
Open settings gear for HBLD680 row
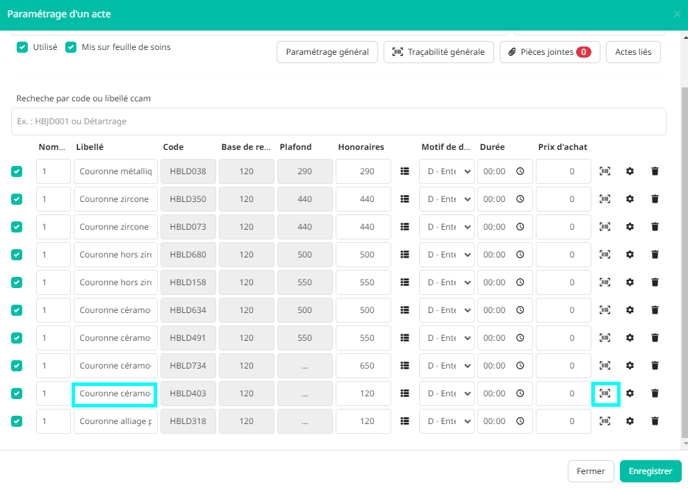(x=630, y=254)
